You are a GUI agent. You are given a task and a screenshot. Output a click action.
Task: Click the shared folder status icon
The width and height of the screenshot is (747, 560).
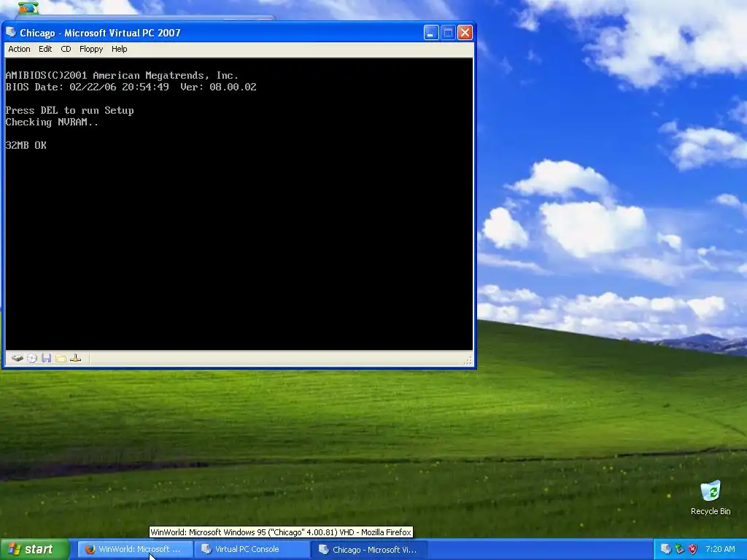61,358
